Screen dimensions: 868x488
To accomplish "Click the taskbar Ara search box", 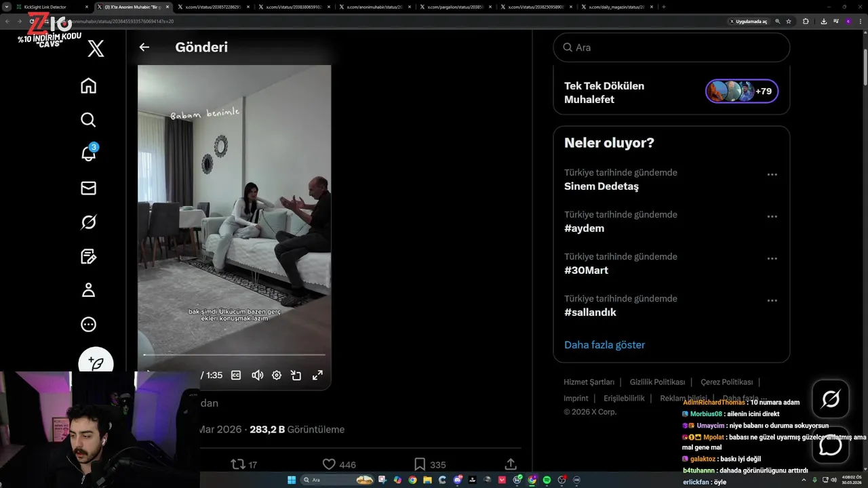I will [x=336, y=480].
